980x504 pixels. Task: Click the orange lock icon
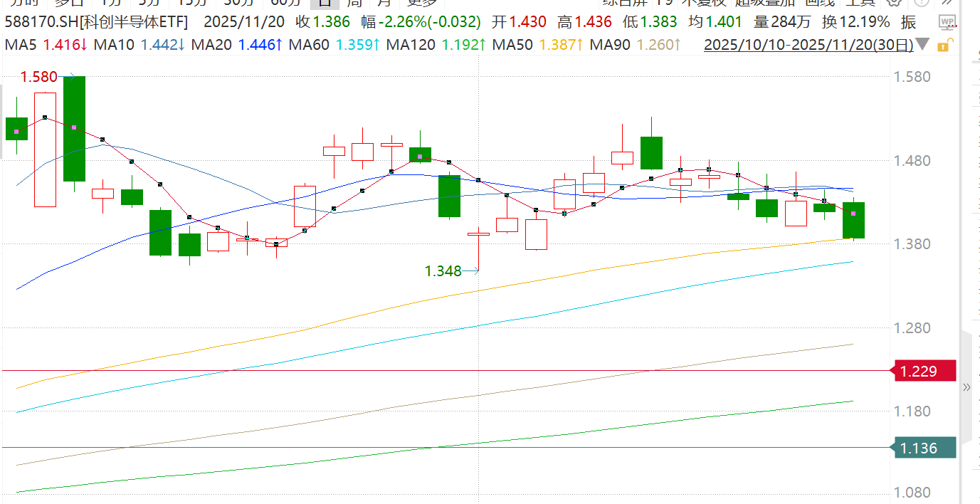[944, 46]
